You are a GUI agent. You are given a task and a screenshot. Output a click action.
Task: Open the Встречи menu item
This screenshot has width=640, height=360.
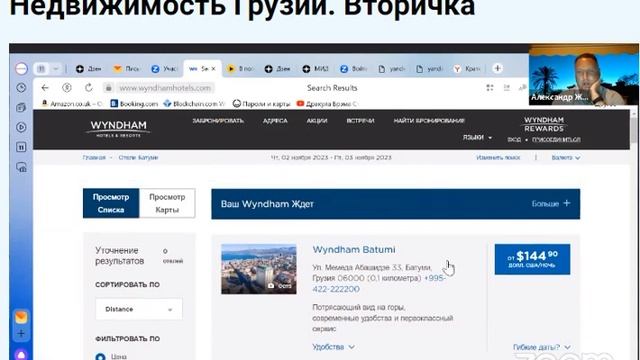(360, 121)
